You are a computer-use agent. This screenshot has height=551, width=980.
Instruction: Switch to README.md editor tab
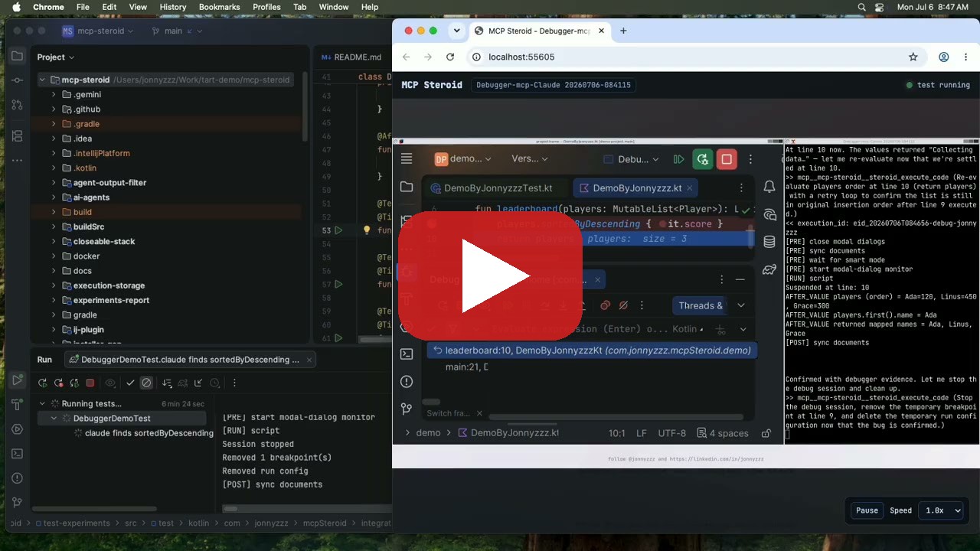click(351, 57)
